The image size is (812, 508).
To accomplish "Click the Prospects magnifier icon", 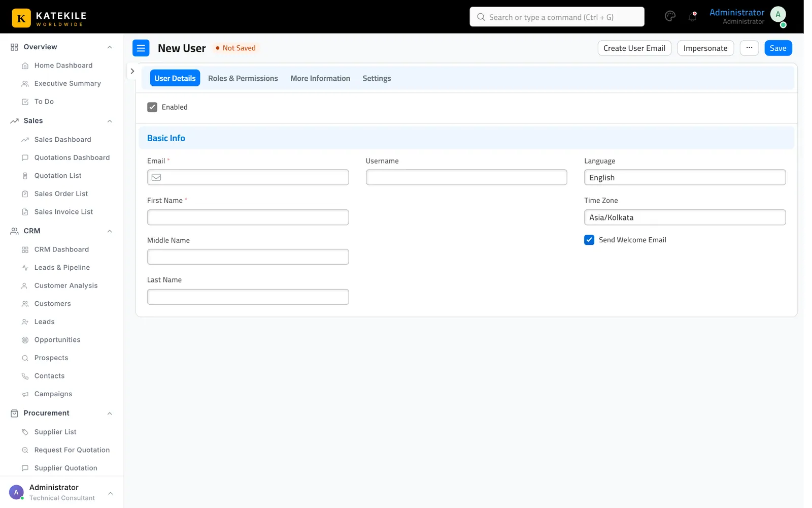I will pyautogui.click(x=25, y=358).
